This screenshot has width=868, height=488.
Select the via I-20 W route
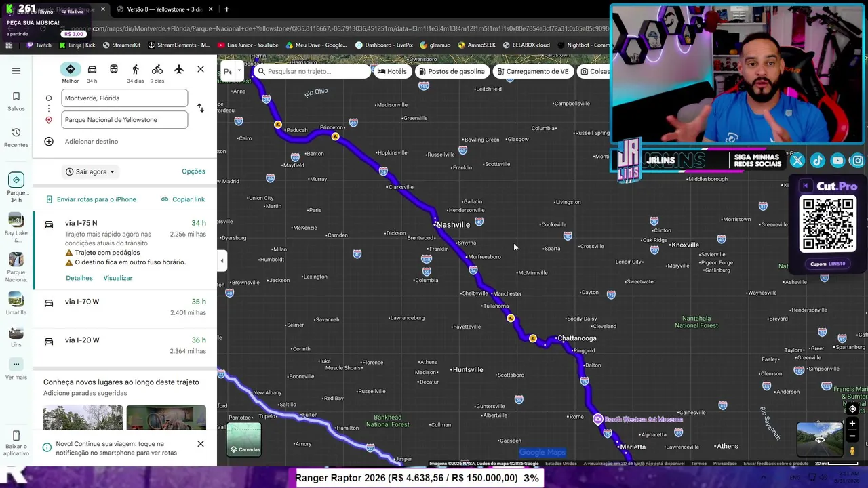click(125, 346)
